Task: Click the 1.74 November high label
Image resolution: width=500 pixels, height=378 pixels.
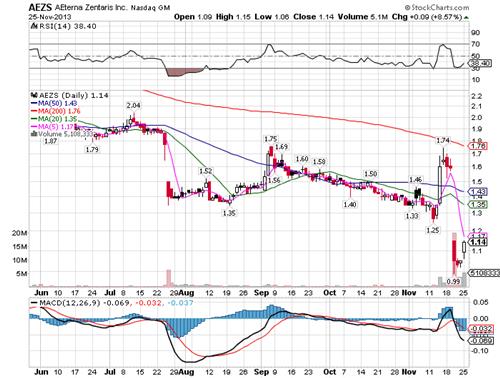Action: (x=443, y=141)
